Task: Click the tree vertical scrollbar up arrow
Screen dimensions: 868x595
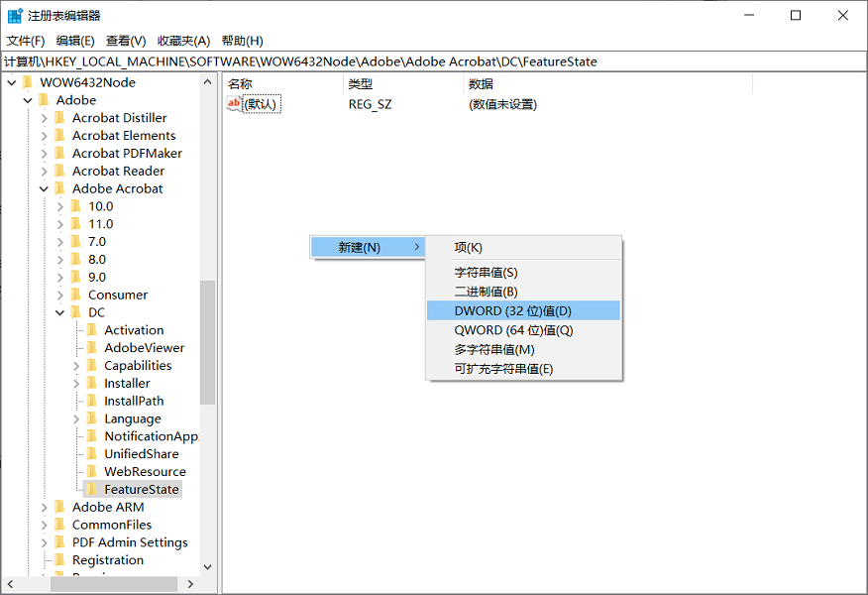Action: (x=208, y=82)
